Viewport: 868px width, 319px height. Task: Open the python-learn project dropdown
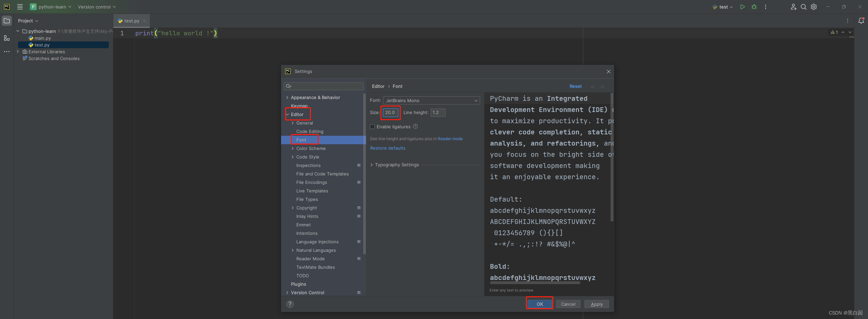pyautogui.click(x=51, y=7)
